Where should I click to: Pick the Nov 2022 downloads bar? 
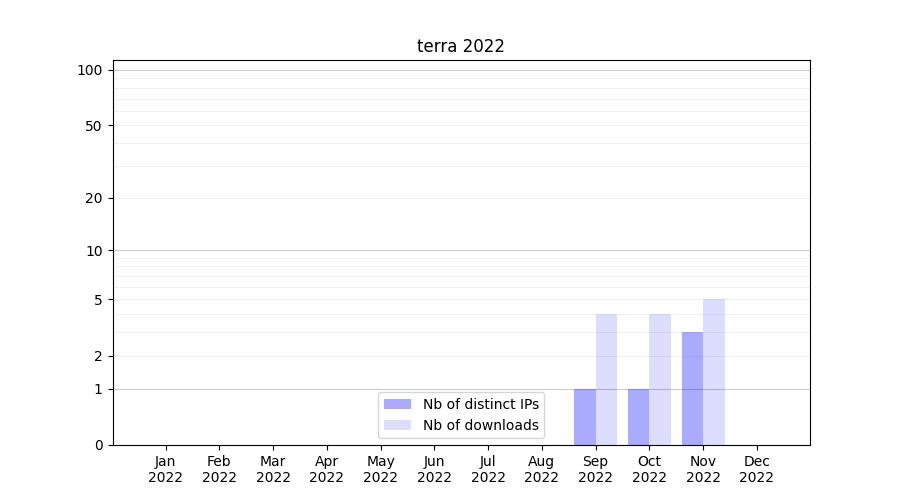[x=714, y=372]
